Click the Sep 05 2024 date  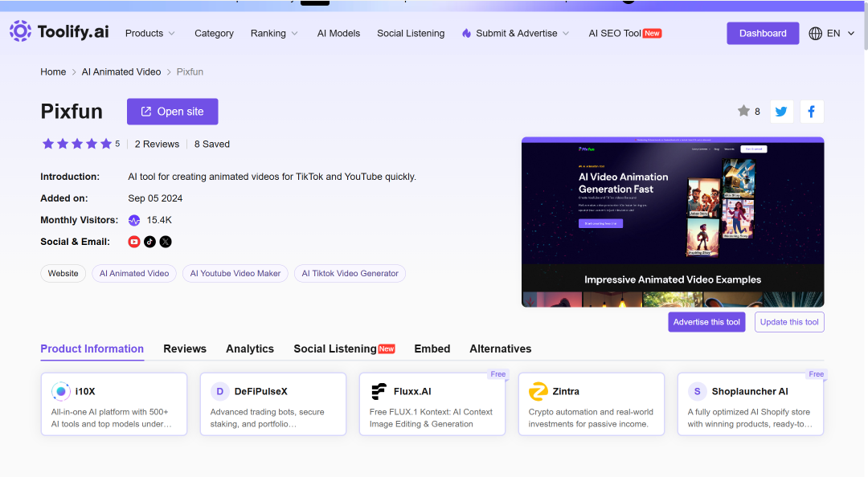pos(155,198)
